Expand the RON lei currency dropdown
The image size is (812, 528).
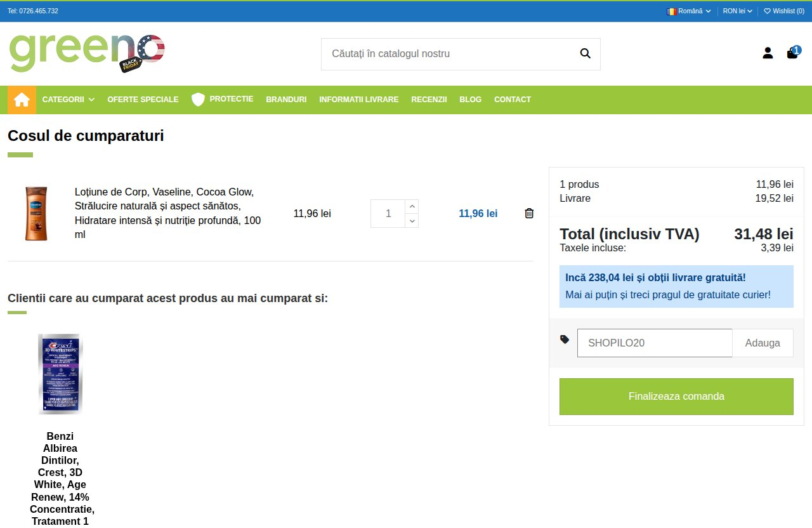click(737, 11)
